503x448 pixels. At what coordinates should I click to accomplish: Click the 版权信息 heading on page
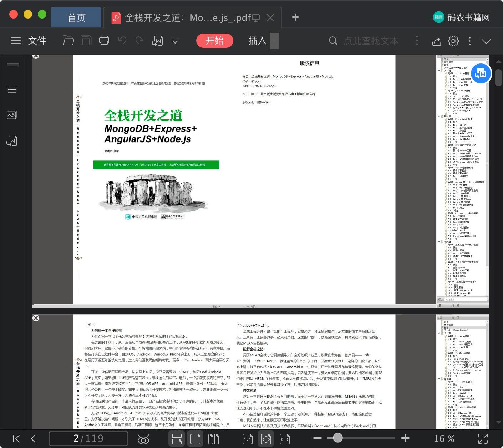click(x=309, y=63)
